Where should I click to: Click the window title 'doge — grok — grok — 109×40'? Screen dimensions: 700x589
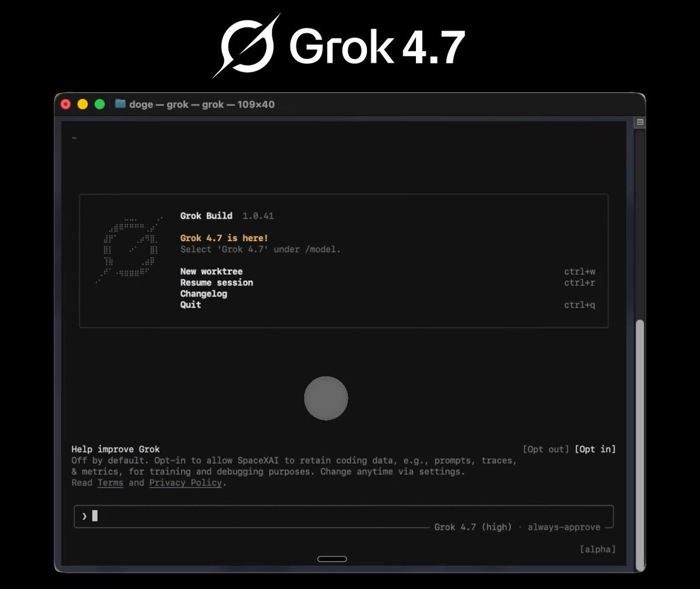click(x=202, y=104)
